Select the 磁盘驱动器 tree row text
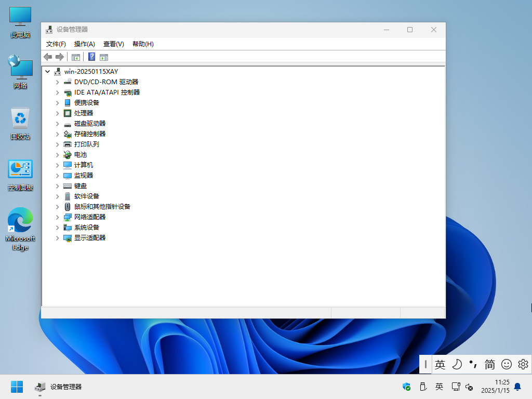 pyautogui.click(x=90, y=124)
